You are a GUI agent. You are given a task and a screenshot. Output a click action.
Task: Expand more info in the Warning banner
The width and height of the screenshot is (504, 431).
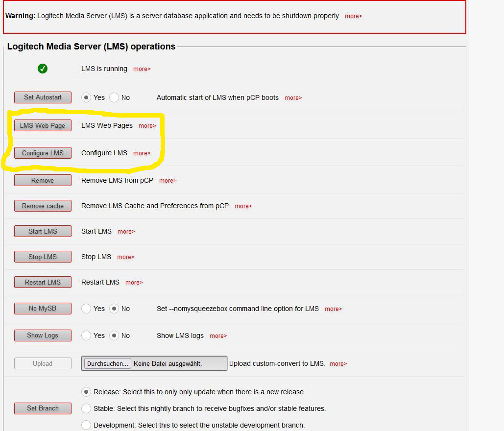[x=353, y=16]
